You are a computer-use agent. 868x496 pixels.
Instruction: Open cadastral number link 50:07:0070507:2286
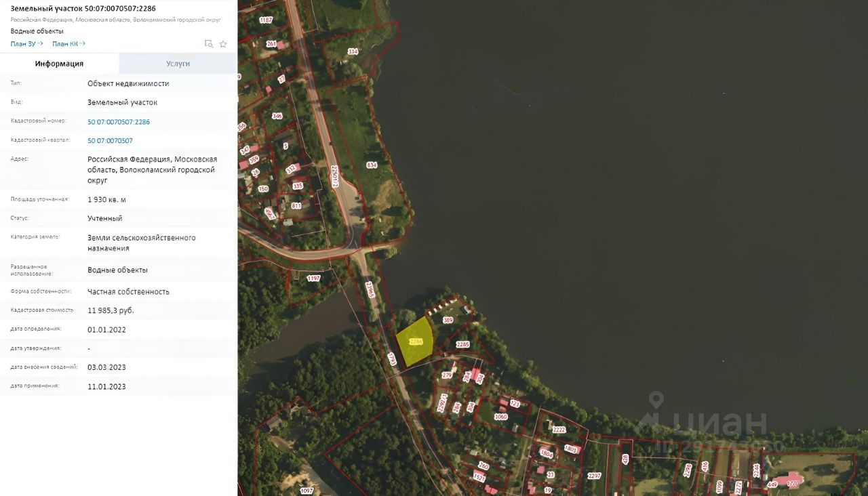pos(119,122)
